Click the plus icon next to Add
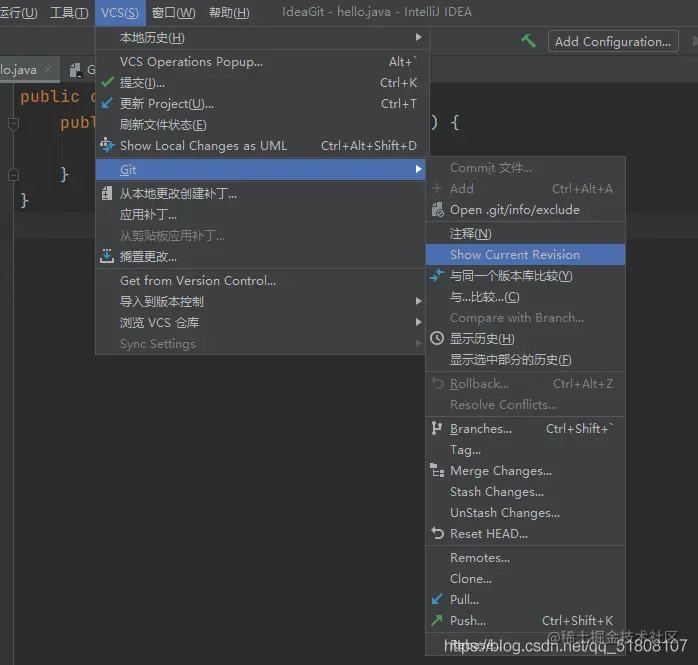Screen dimensions: 698x665 point(437,188)
